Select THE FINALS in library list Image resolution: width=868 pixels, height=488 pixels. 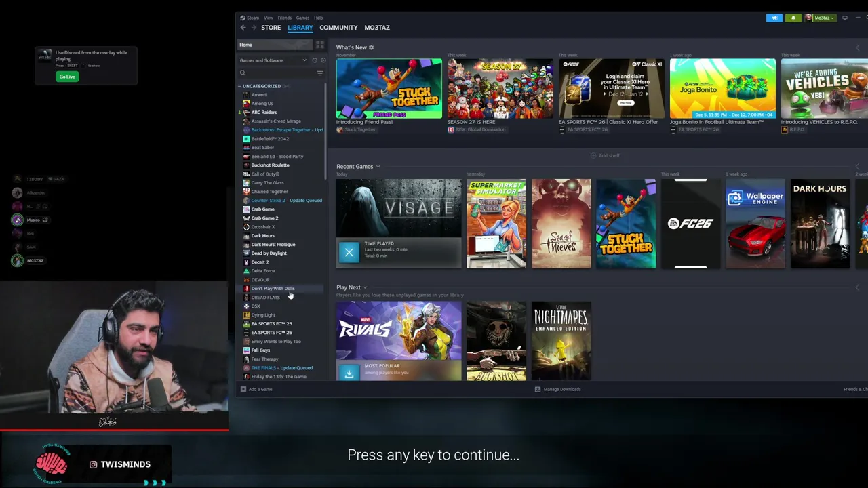(x=281, y=368)
